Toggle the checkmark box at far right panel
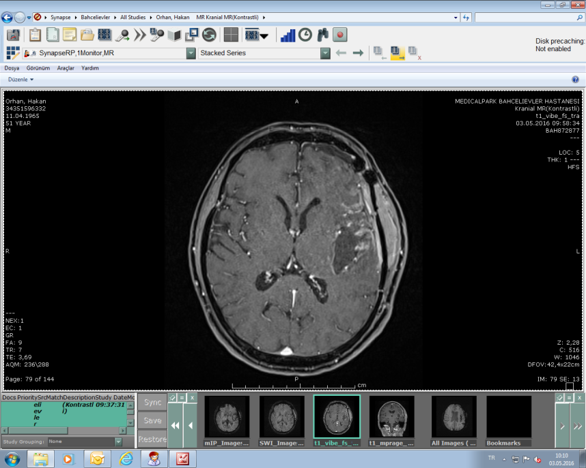 (x=559, y=398)
